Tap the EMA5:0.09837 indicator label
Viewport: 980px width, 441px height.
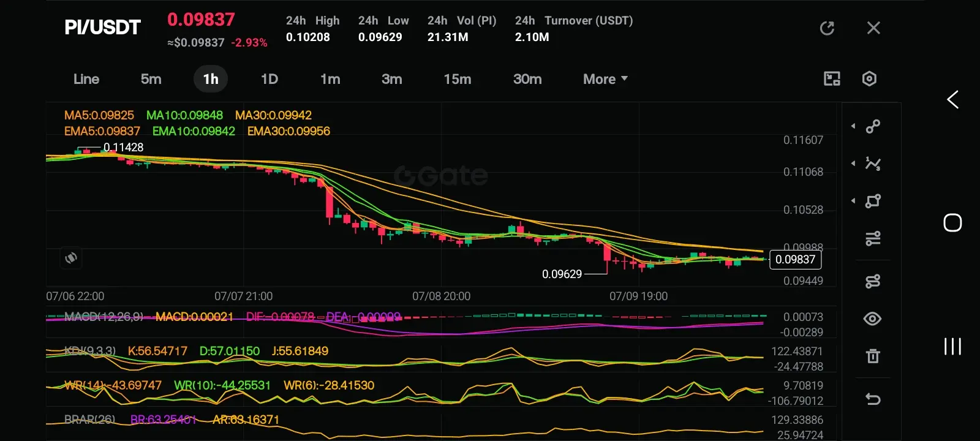pyautogui.click(x=102, y=131)
